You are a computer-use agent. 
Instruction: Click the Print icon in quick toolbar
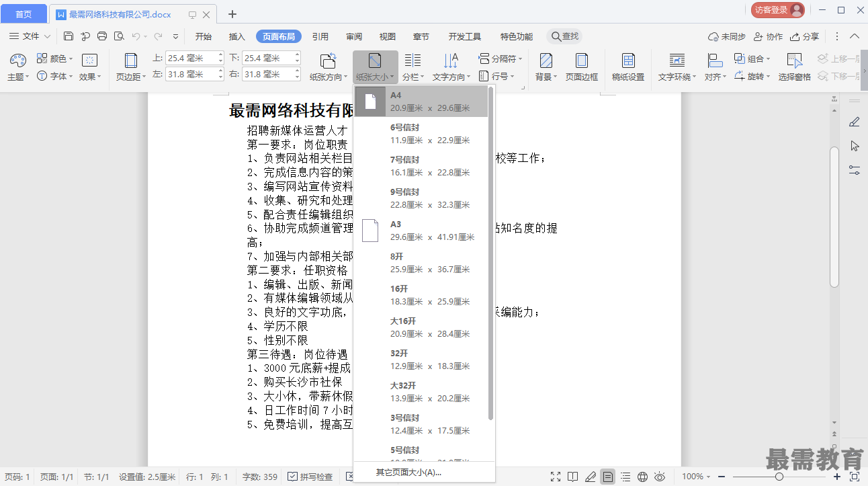102,36
